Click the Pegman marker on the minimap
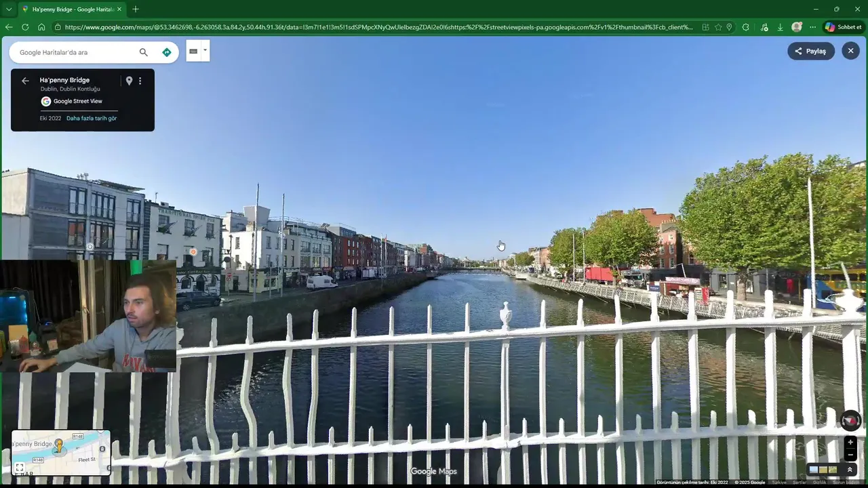 click(59, 445)
